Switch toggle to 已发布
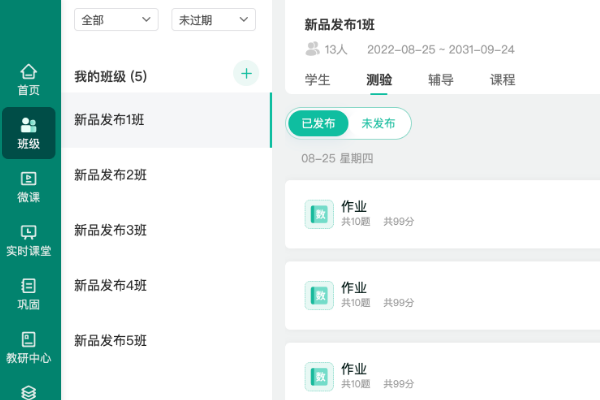This screenshot has width=600, height=400. [x=318, y=123]
